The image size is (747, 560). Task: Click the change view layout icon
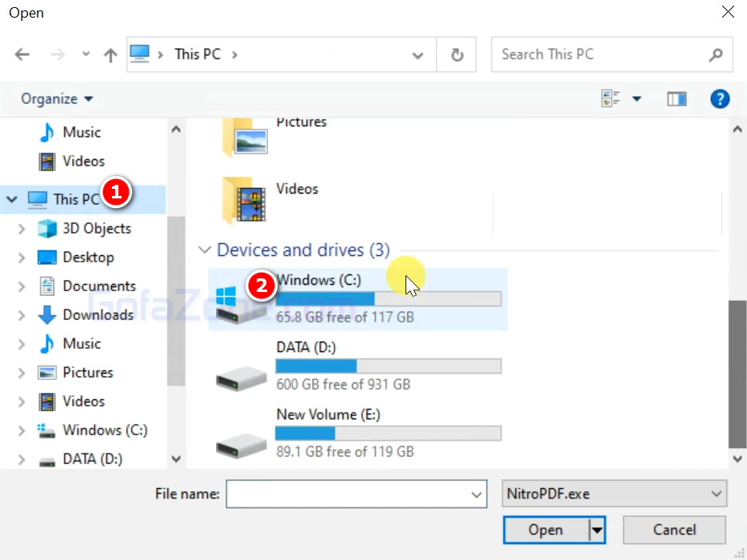(611, 98)
